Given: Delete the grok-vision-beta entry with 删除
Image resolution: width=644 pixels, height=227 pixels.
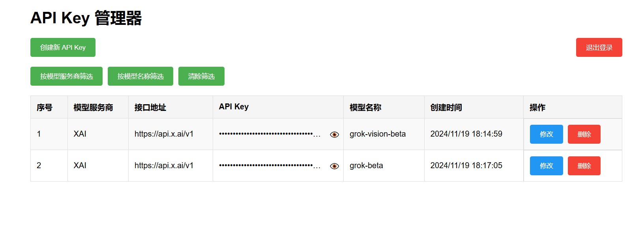Looking at the screenshot, I should tap(584, 134).
